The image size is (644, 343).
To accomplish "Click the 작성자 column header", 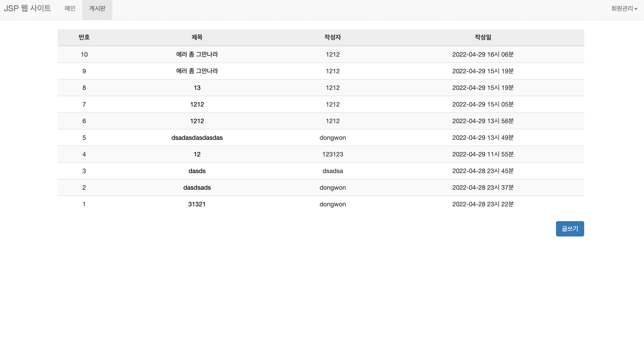I will click(x=333, y=37).
